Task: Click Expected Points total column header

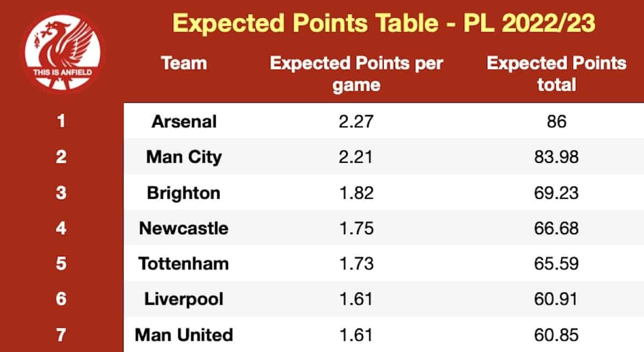Action: click(557, 74)
